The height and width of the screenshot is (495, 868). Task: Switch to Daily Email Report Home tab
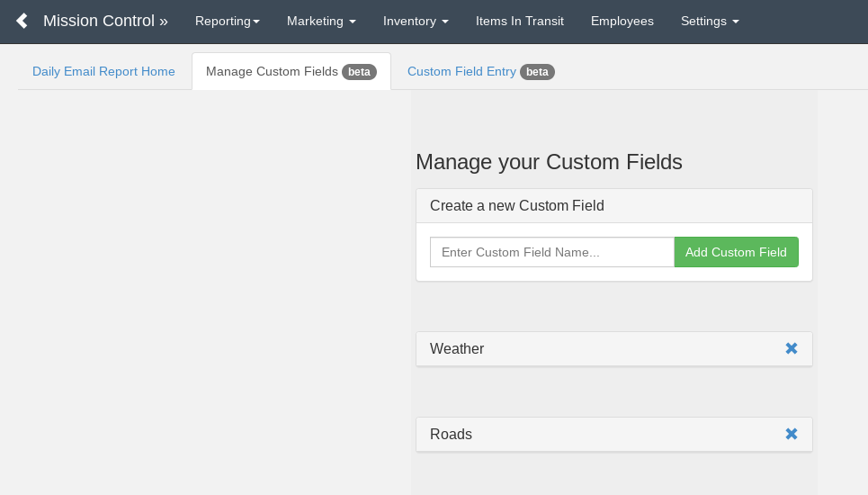coord(103,71)
